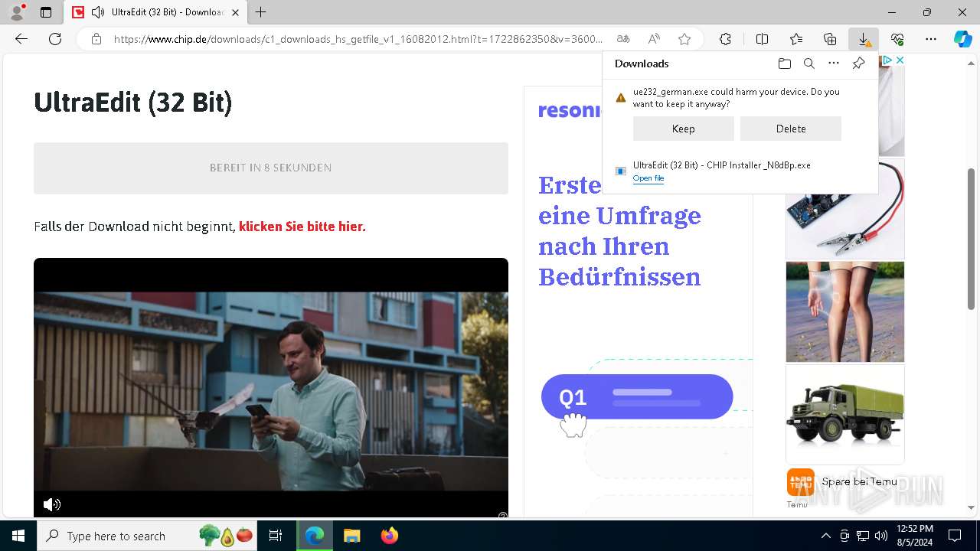Delete the ue232_german.exe download

(790, 129)
